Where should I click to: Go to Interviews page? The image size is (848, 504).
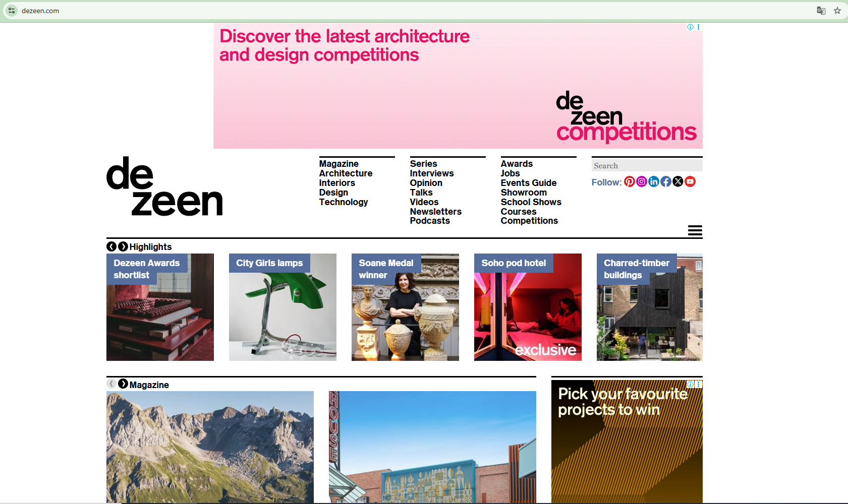[432, 173]
